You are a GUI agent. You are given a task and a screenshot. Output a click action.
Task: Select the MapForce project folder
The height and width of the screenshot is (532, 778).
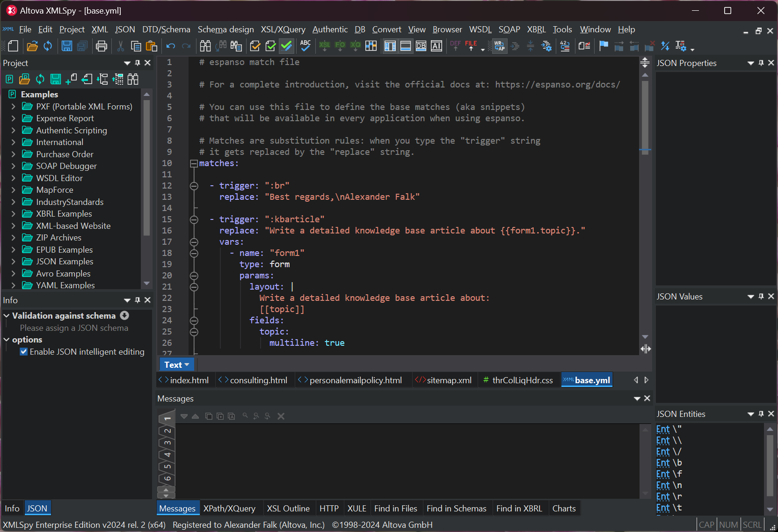(55, 189)
